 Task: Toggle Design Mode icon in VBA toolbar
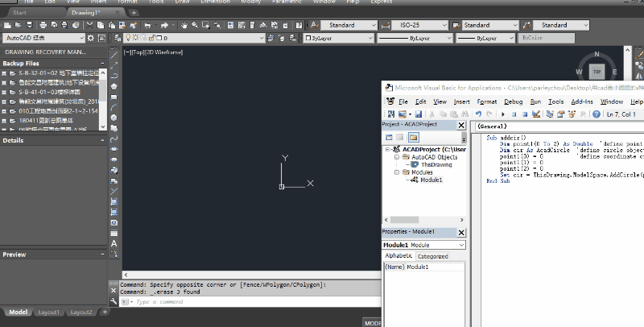(536, 114)
